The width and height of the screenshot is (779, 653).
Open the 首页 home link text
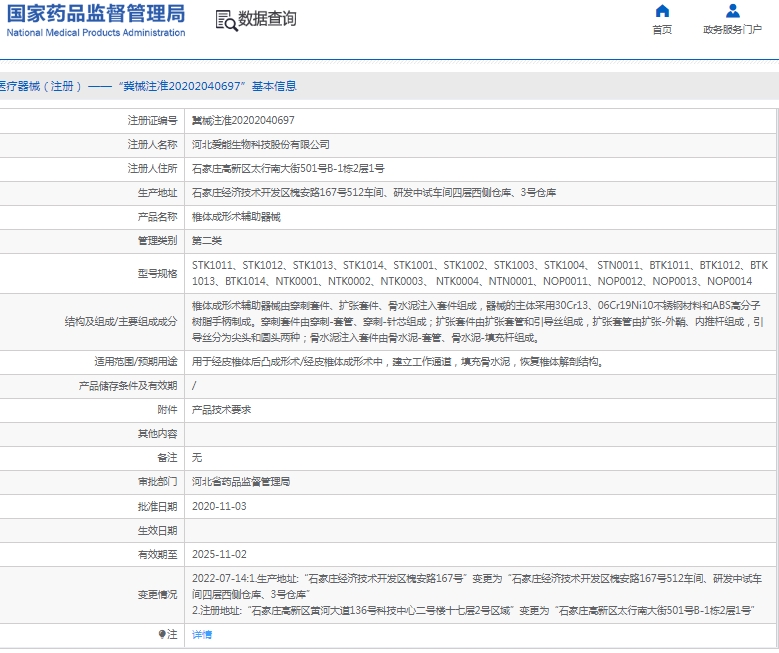tap(662, 30)
